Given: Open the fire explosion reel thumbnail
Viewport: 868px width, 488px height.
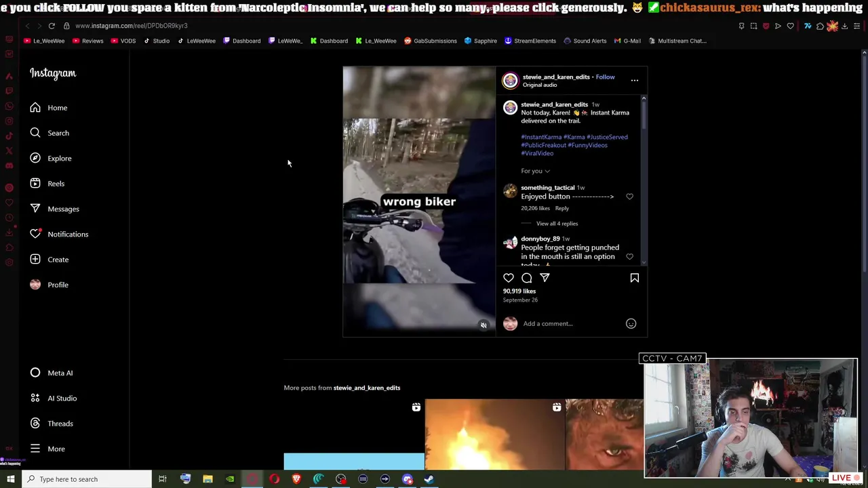Looking at the screenshot, I should click(494, 434).
